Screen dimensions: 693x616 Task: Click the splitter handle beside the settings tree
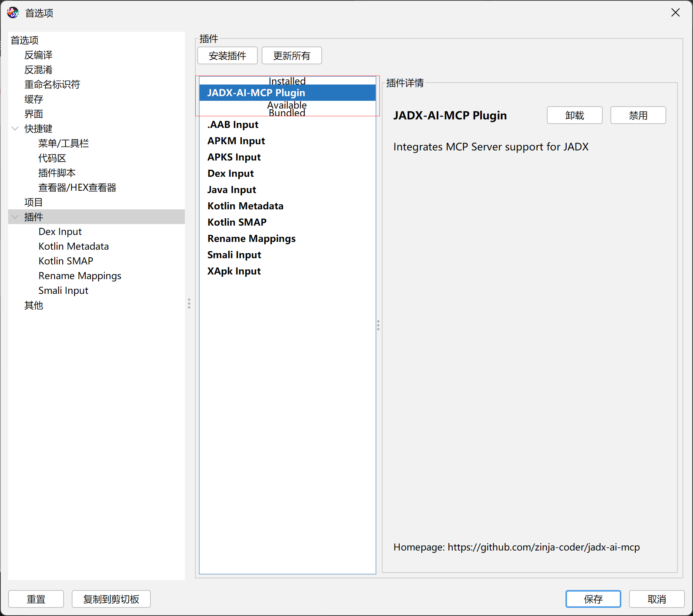pos(189,304)
